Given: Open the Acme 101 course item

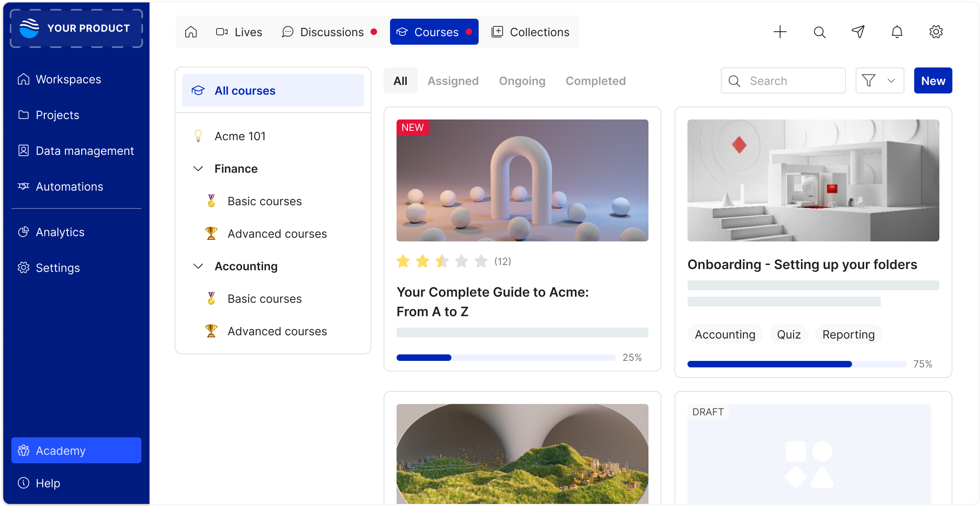Looking at the screenshot, I should (x=240, y=136).
